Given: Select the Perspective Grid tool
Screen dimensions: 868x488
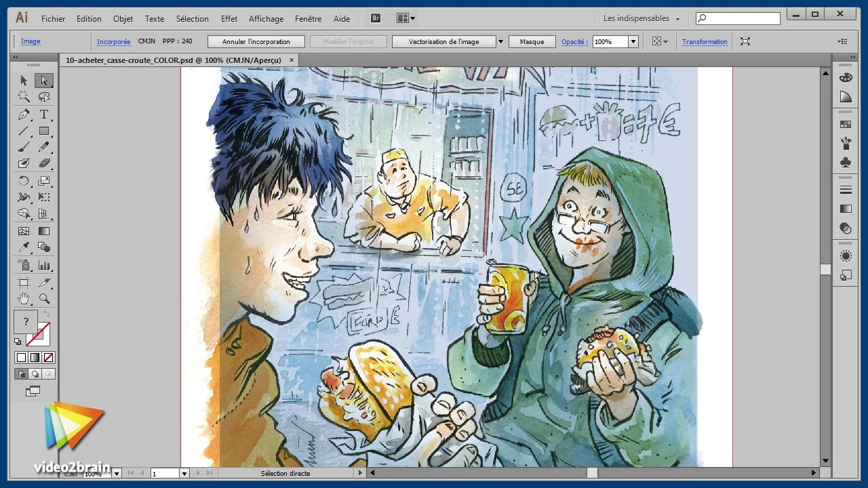Looking at the screenshot, I should coord(44,213).
